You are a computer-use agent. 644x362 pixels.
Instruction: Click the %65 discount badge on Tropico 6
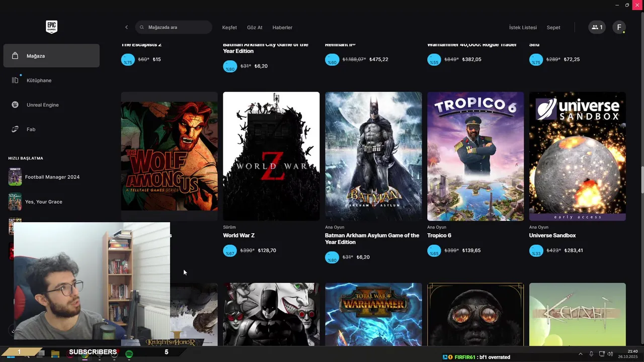(434, 250)
